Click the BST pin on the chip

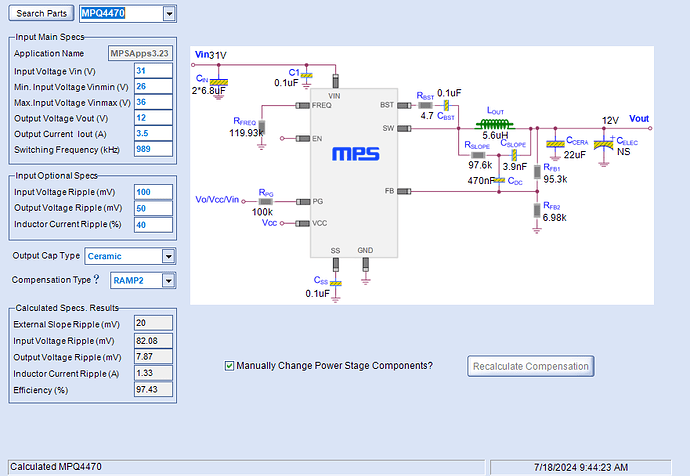404,106
